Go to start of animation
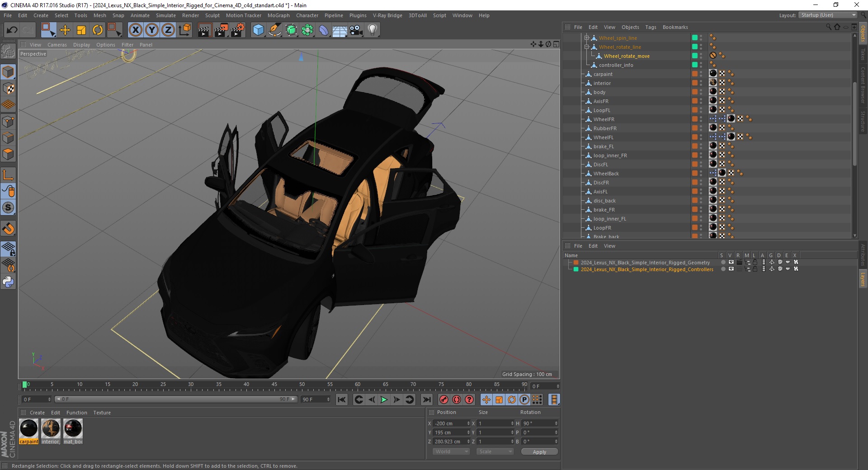The image size is (868, 470). tap(342, 399)
